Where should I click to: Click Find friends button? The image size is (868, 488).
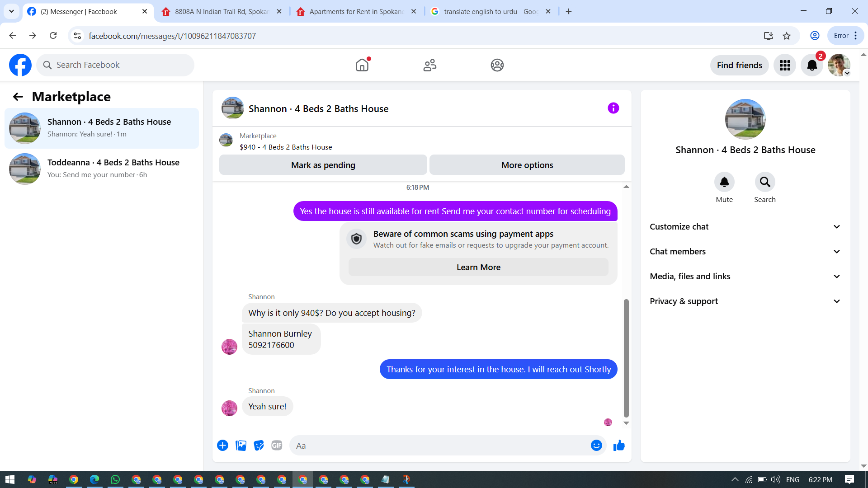coord(740,65)
